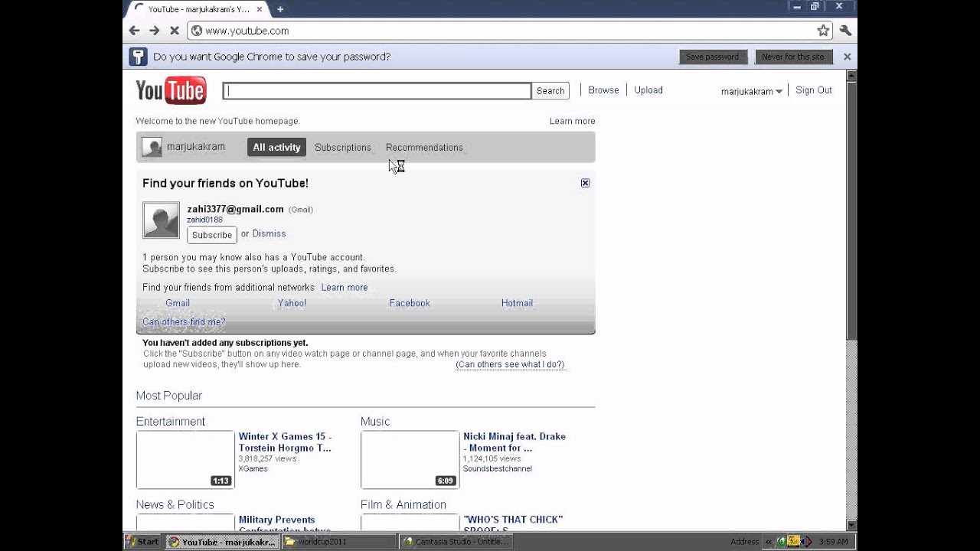Click the Sign Out link
This screenshot has width=980, height=551.
pyautogui.click(x=813, y=90)
